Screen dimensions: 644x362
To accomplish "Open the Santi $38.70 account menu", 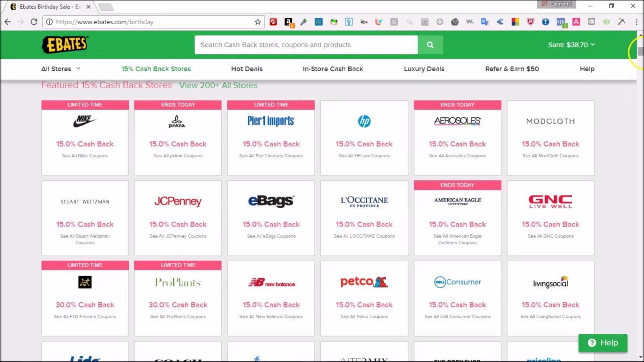I will [x=572, y=45].
